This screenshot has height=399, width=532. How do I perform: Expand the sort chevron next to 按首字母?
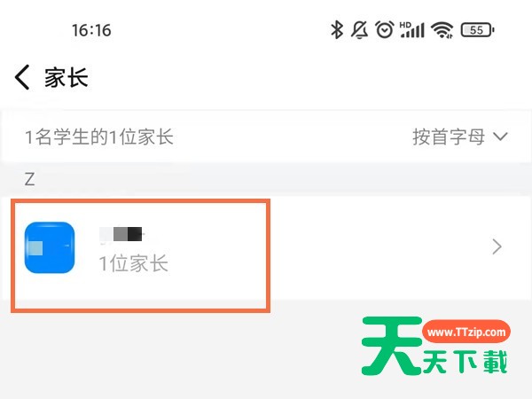click(x=500, y=137)
